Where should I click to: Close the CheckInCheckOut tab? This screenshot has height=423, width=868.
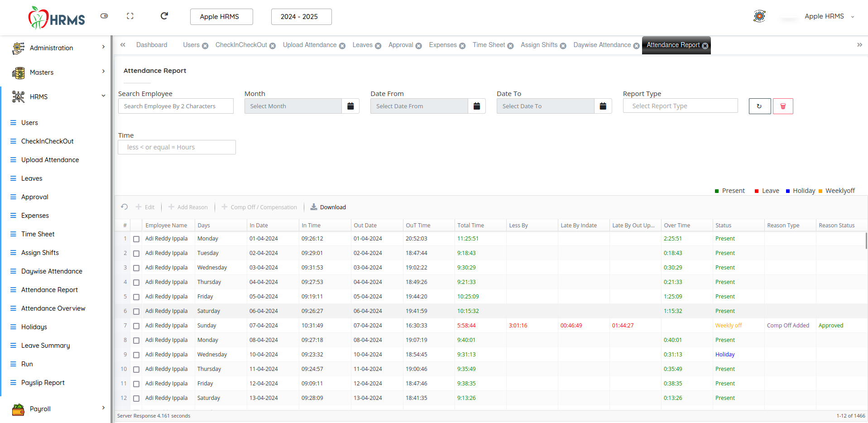273,46
